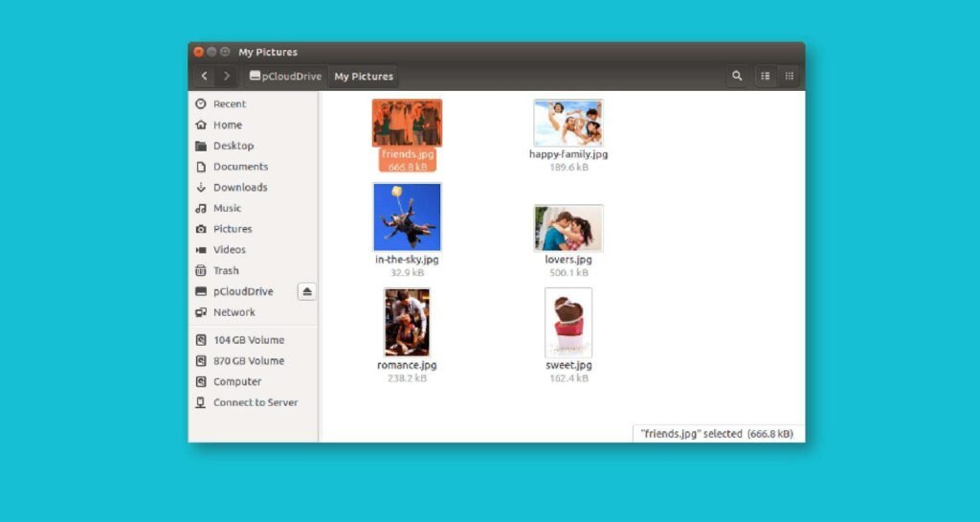This screenshot has width=980, height=522.
Task: Close the My Pictures window
Action: tap(199, 52)
